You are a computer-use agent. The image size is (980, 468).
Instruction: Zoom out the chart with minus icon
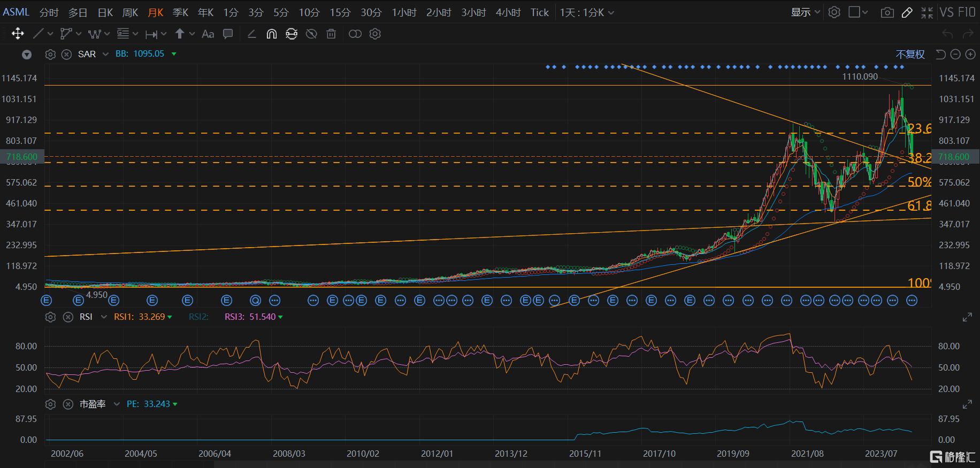pyautogui.click(x=955, y=54)
